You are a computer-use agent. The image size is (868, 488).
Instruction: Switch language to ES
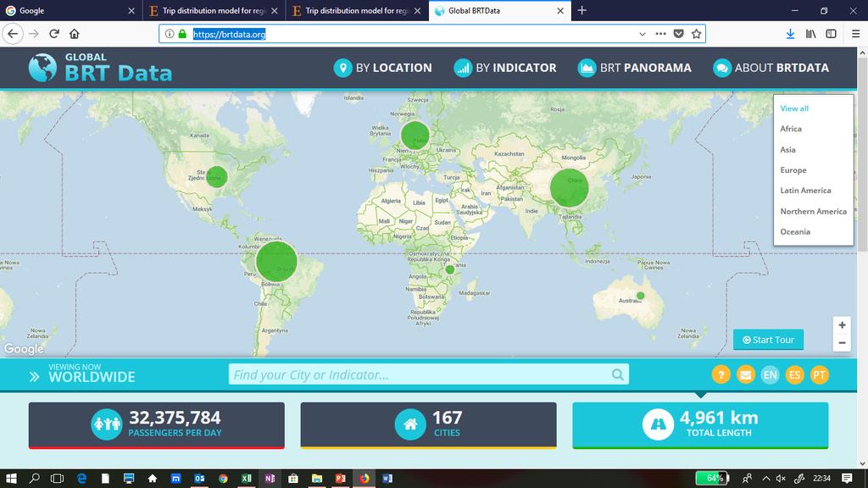(x=794, y=375)
